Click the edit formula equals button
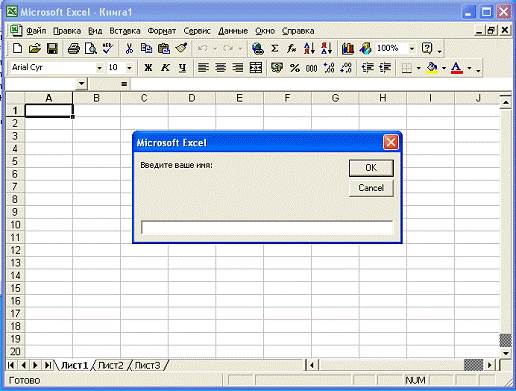Viewport: 516px width, 391px height. (124, 84)
